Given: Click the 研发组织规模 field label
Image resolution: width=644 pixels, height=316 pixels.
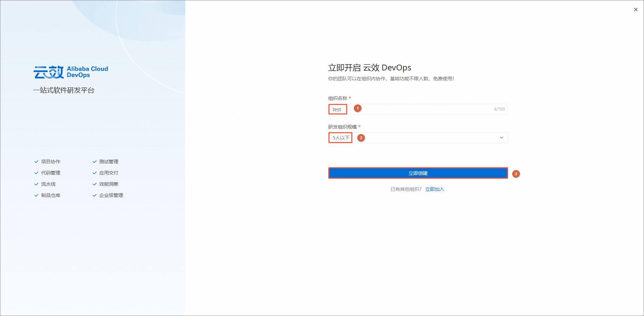Looking at the screenshot, I should click(x=342, y=127).
